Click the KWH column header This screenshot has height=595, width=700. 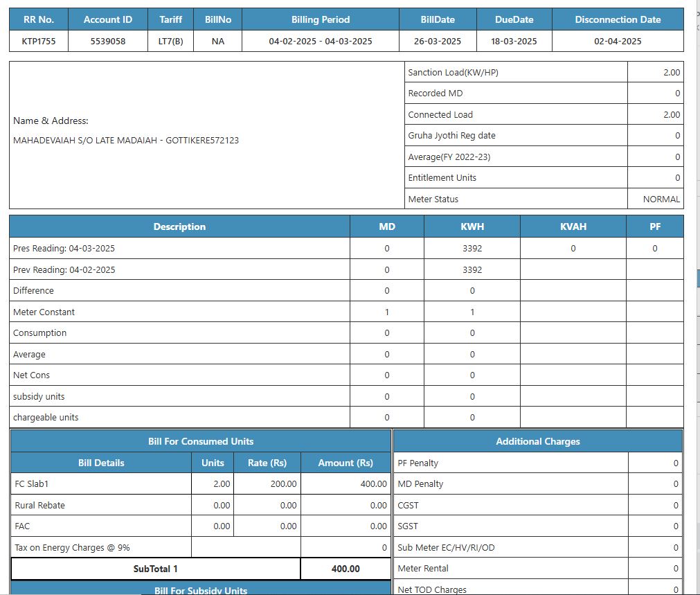[x=472, y=227]
